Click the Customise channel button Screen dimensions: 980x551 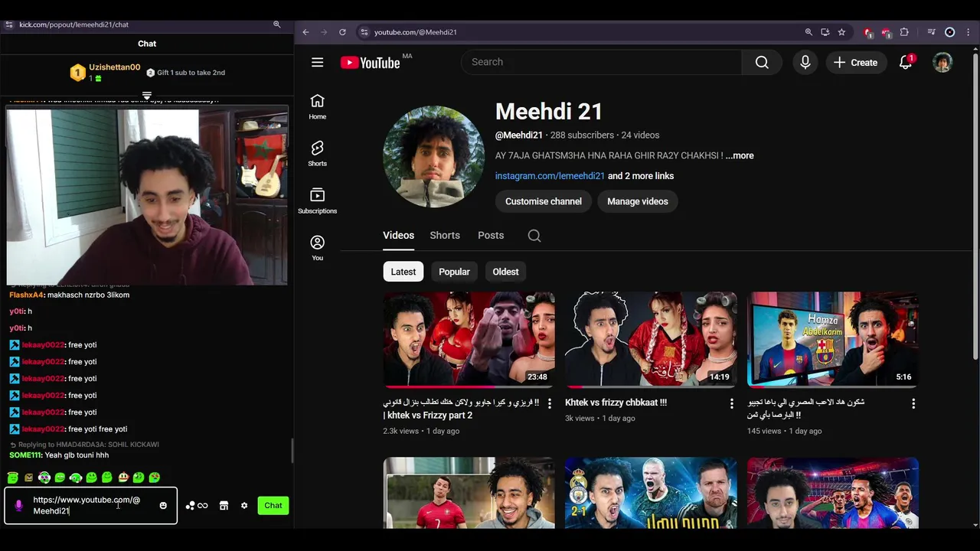pos(544,201)
